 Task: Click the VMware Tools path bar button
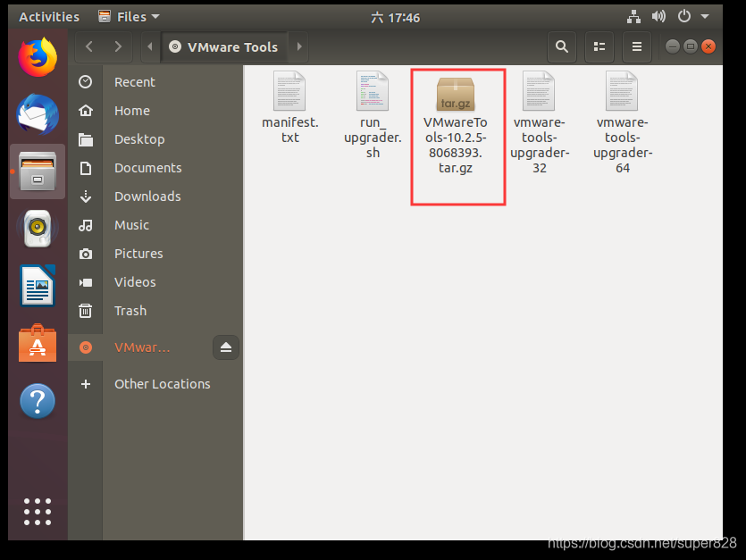pyautogui.click(x=224, y=46)
